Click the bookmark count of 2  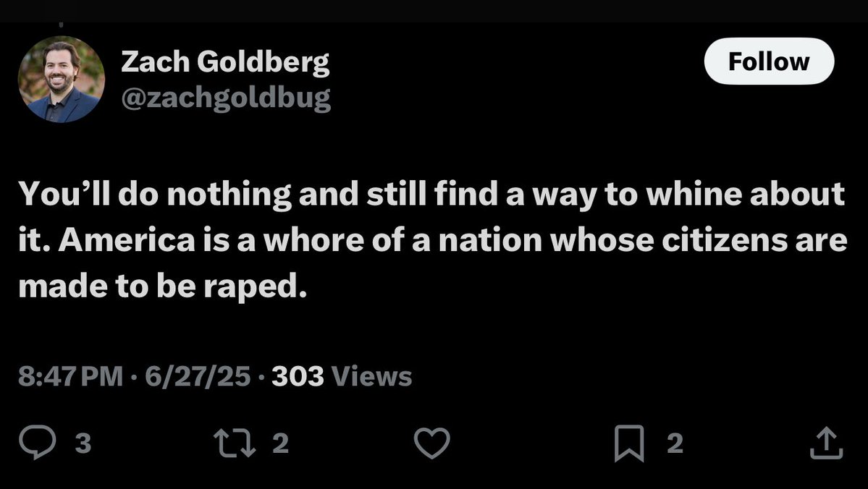coord(674,443)
